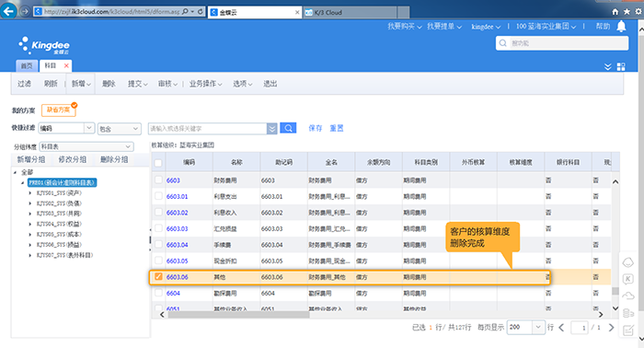644x348 pixels.
Task: Collapse the PRE01 tree node
Action: (x=23, y=183)
